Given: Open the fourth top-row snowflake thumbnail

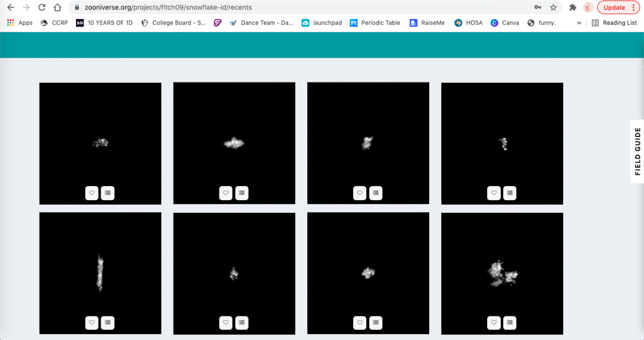Looking at the screenshot, I should (x=502, y=143).
